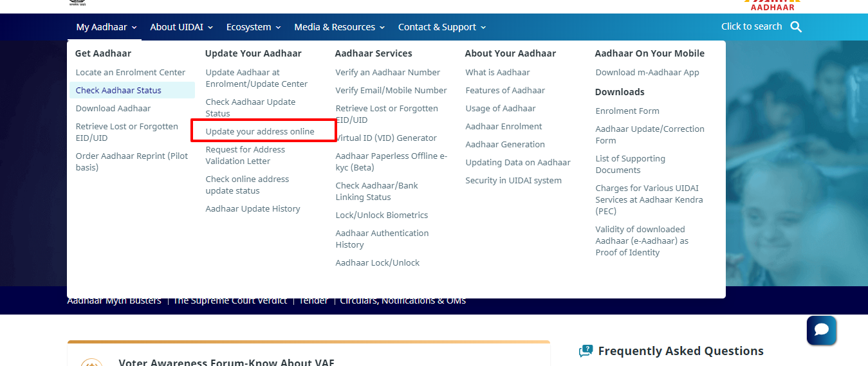Open the chat support bubble icon
868x366 pixels.
[x=822, y=330]
